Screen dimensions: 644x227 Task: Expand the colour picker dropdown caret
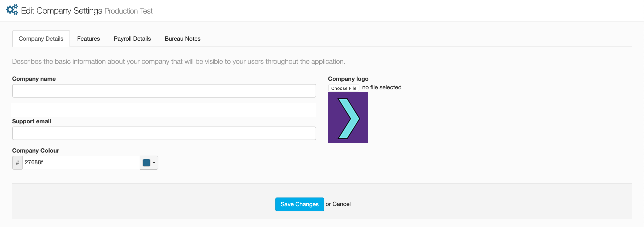click(154, 163)
